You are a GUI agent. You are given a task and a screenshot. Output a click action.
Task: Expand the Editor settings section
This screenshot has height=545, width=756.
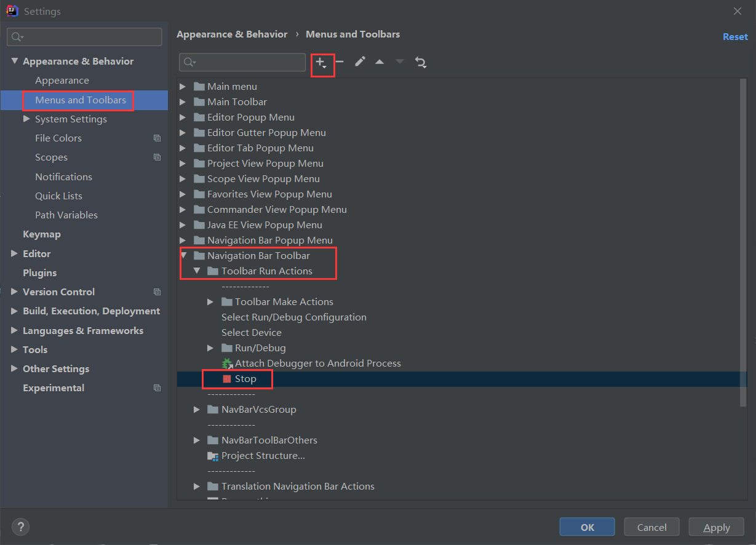[x=15, y=253]
